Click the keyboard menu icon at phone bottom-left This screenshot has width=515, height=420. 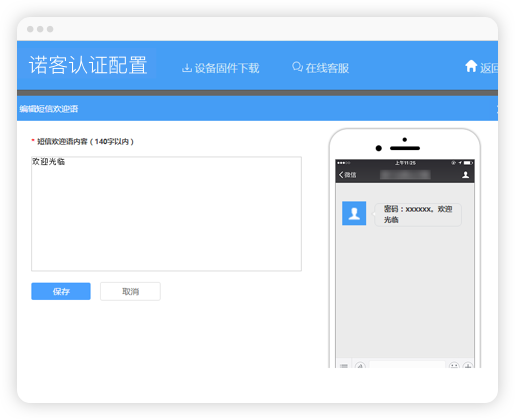click(344, 366)
